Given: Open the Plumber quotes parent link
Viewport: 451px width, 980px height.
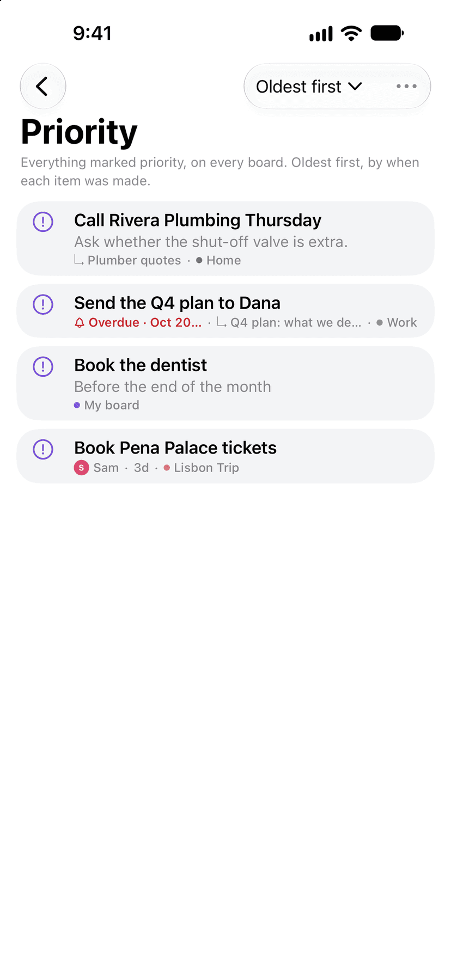Looking at the screenshot, I should point(127,260).
